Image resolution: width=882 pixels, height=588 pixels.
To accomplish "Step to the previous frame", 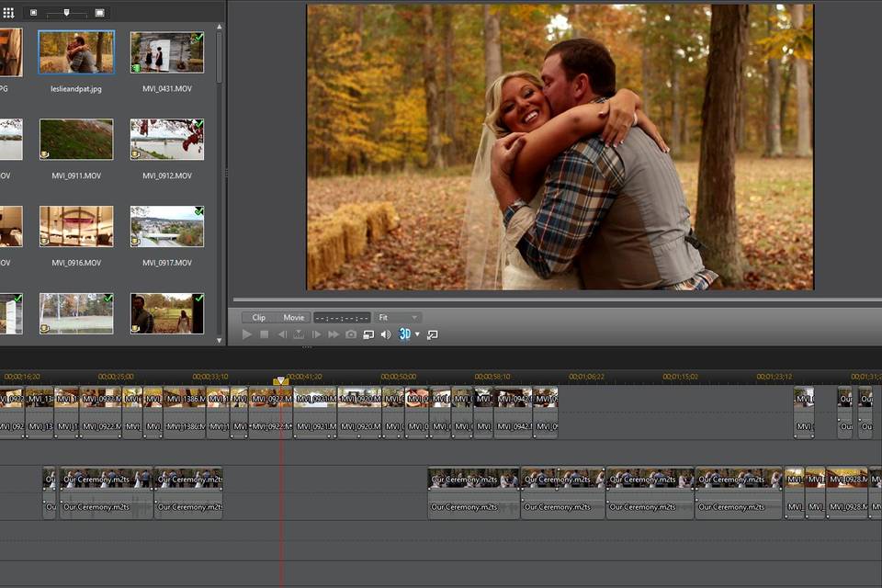I will [282, 334].
